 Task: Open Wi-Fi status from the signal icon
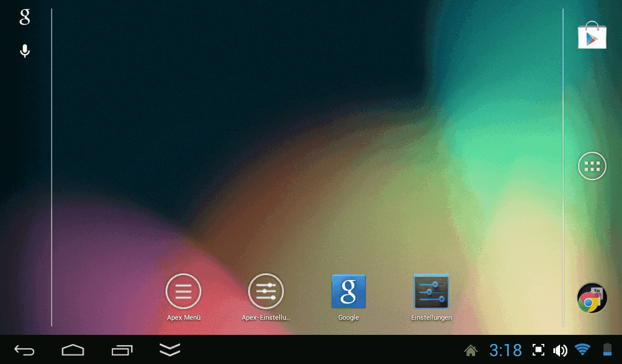point(583,350)
